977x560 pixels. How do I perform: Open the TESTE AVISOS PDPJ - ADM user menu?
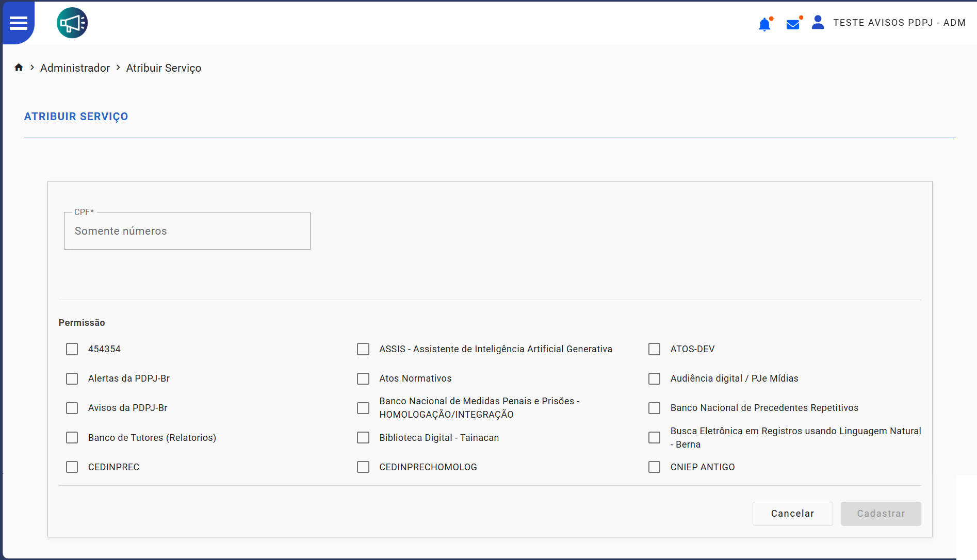[899, 23]
